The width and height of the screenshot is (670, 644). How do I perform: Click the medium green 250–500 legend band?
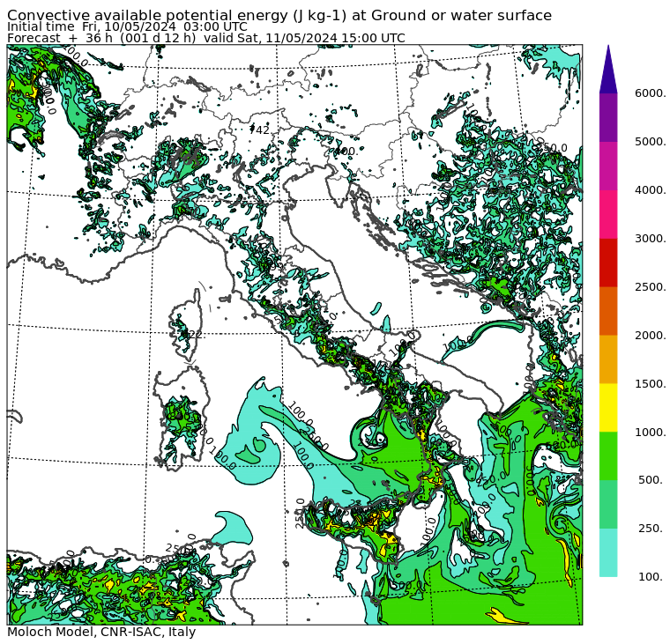608,504
